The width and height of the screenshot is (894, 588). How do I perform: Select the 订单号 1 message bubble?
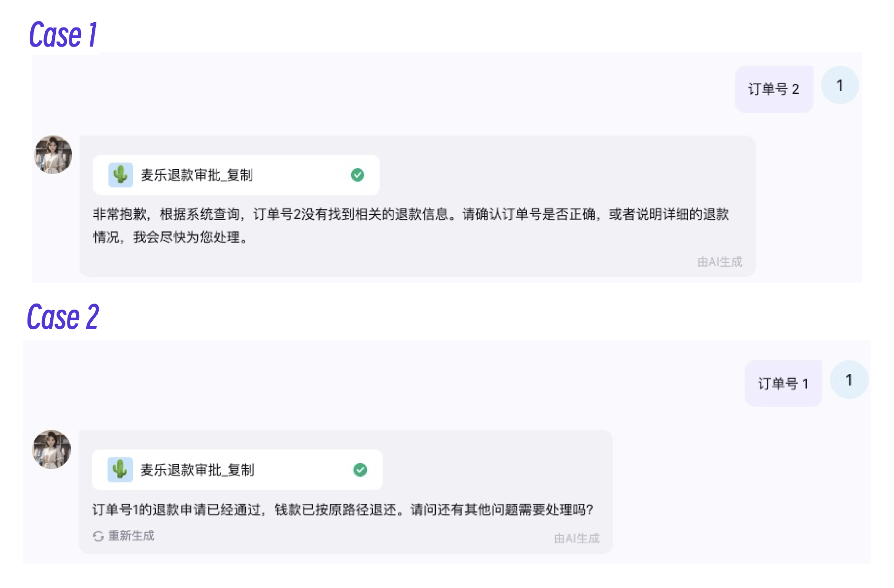pos(783,384)
